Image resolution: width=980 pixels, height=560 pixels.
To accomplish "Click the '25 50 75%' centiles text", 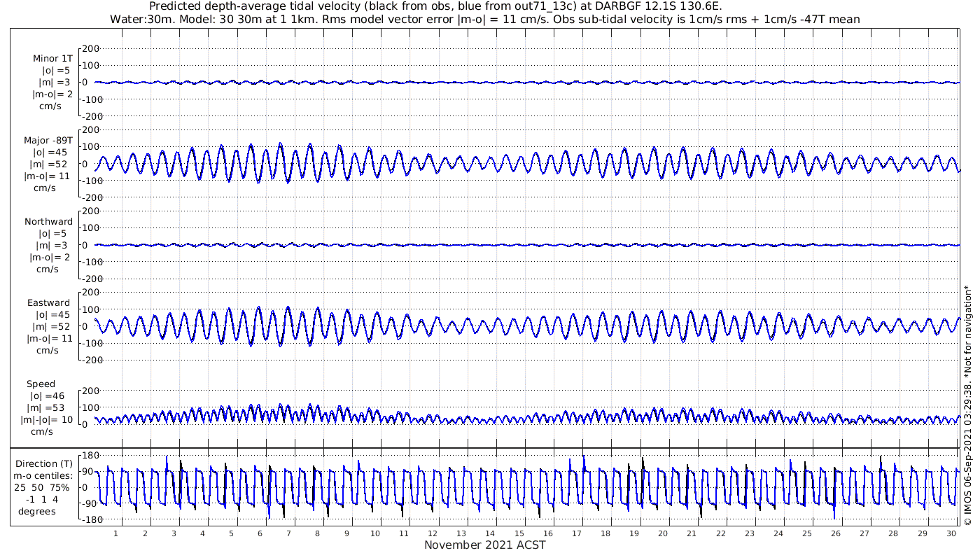I will [44, 487].
